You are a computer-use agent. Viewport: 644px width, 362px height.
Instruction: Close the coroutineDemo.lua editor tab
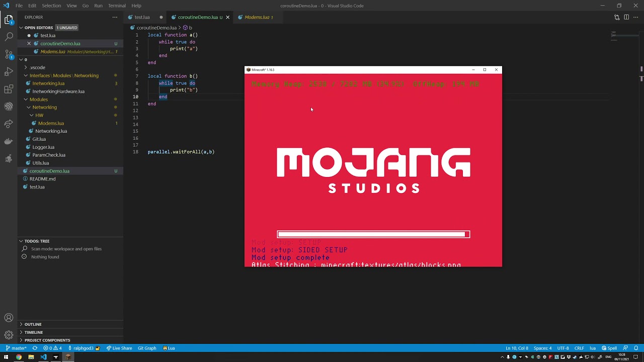click(x=227, y=17)
